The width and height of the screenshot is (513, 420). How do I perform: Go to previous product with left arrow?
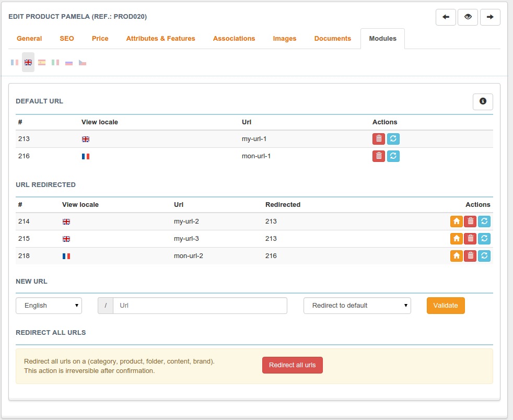click(446, 17)
